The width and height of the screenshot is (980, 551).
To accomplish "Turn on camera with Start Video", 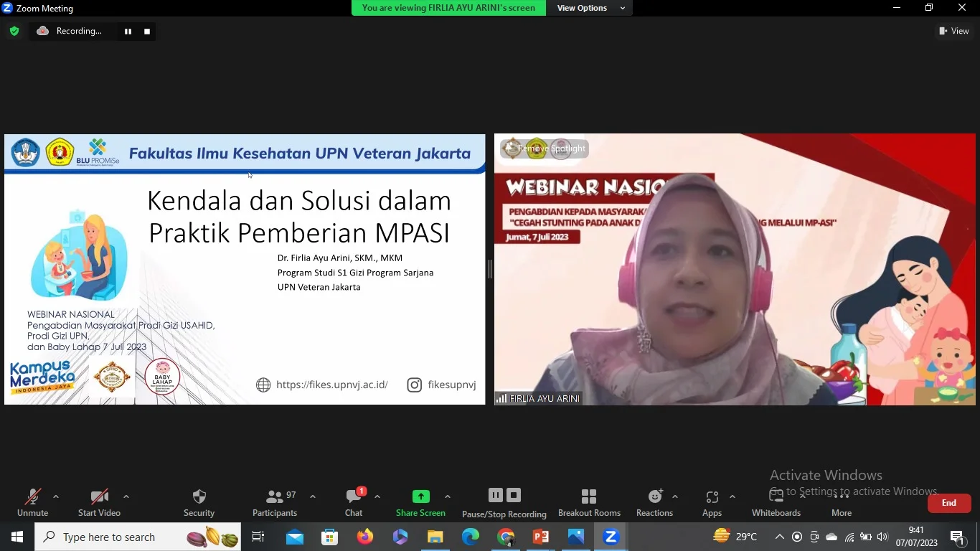I will [x=99, y=502].
